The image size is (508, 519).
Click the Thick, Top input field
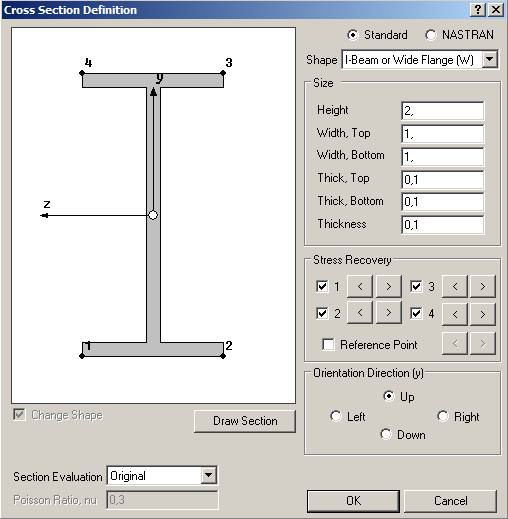click(443, 180)
